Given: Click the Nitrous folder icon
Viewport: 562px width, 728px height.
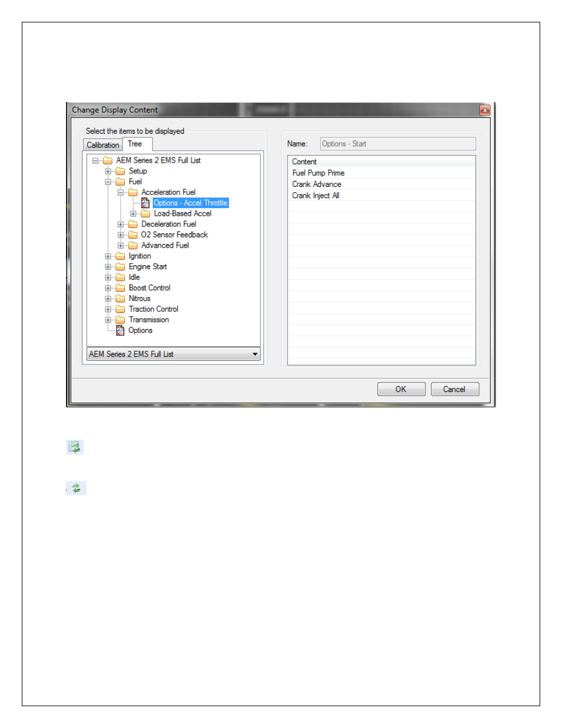Looking at the screenshot, I should (x=120, y=298).
